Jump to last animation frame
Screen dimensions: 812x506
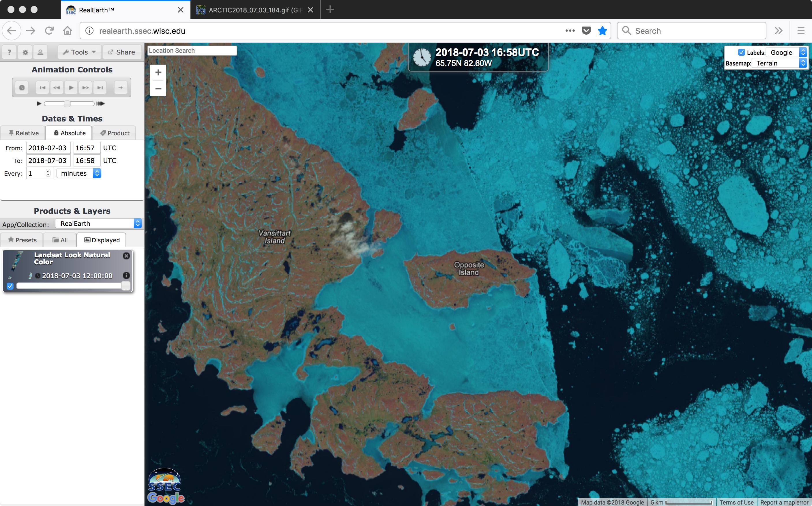(x=100, y=87)
